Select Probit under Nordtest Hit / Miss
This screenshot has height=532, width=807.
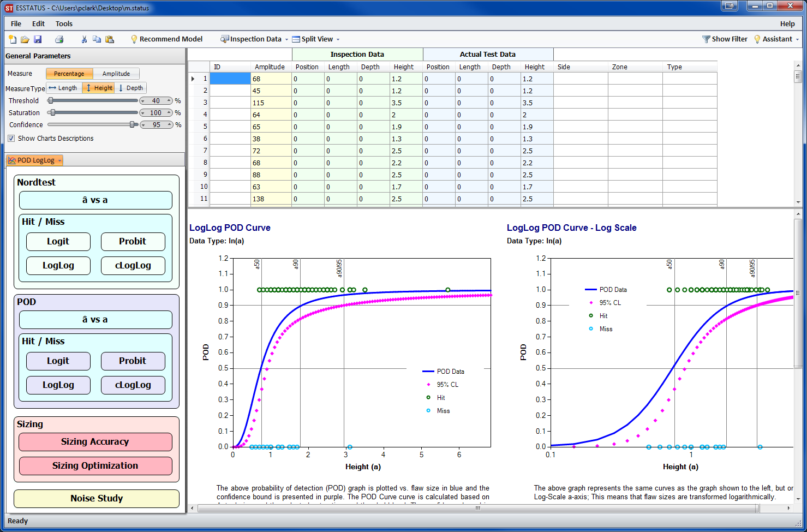(133, 242)
